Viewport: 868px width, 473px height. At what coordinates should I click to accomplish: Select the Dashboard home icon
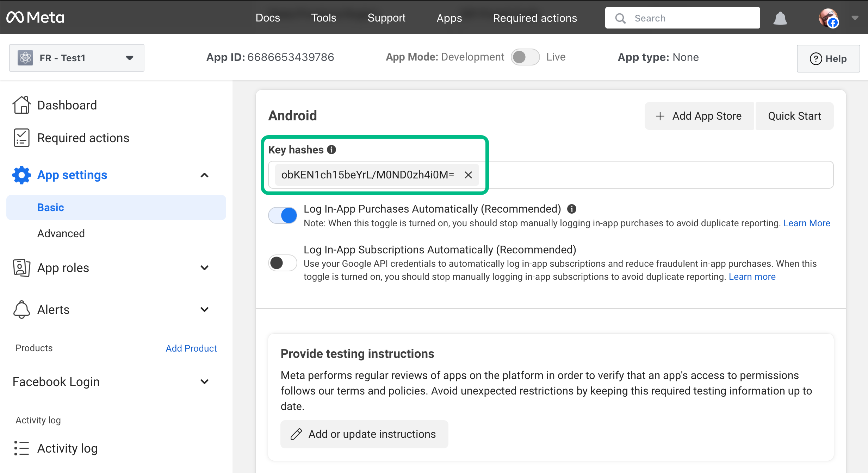[x=21, y=105]
